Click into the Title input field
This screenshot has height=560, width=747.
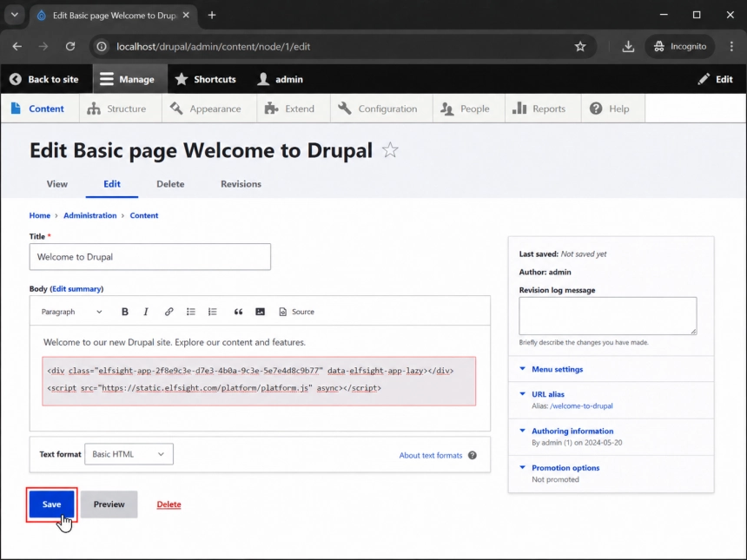pos(150,257)
